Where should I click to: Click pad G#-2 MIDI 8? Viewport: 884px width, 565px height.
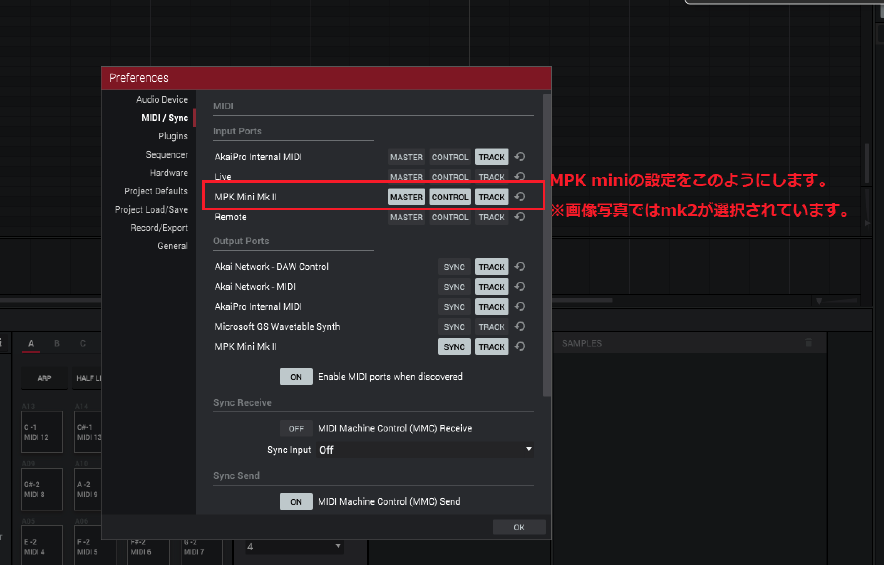(x=42, y=489)
